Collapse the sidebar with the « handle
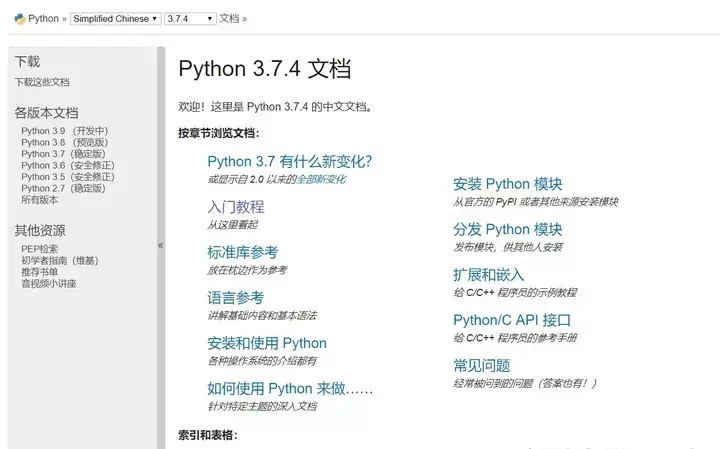The image size is (720, 449). pos(161,245)
